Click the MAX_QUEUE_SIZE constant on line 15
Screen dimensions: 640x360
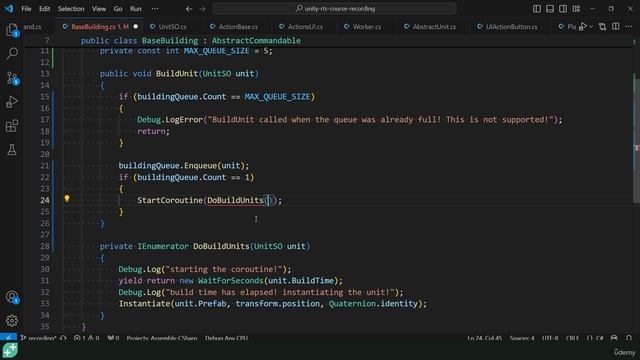[277, 97]
